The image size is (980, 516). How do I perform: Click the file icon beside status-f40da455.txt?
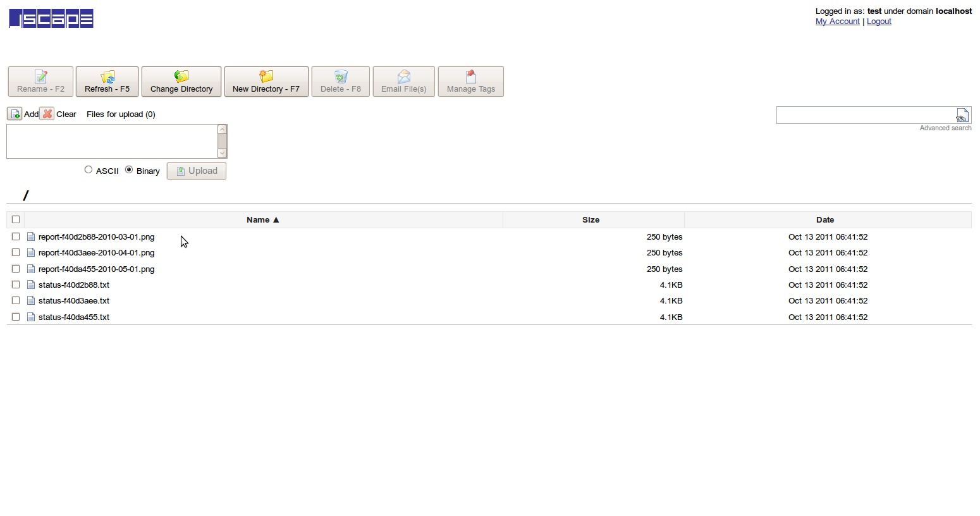tap(31, 316)
